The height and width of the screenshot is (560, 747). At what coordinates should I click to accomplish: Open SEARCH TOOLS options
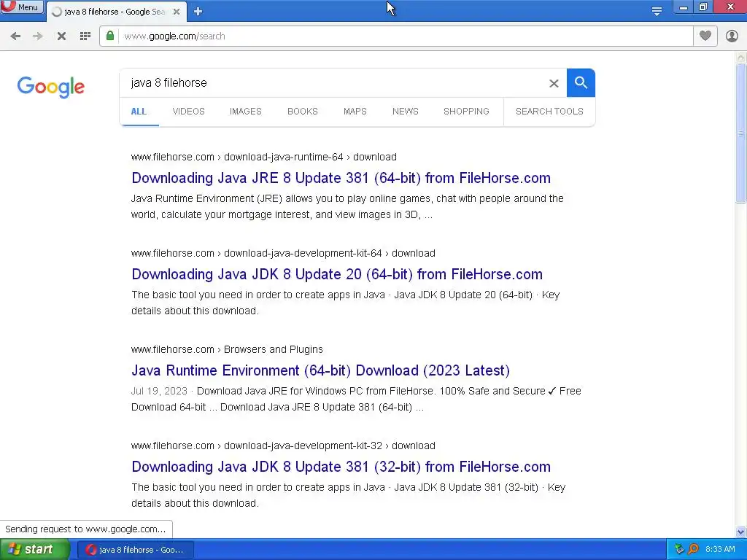(549, 112)
